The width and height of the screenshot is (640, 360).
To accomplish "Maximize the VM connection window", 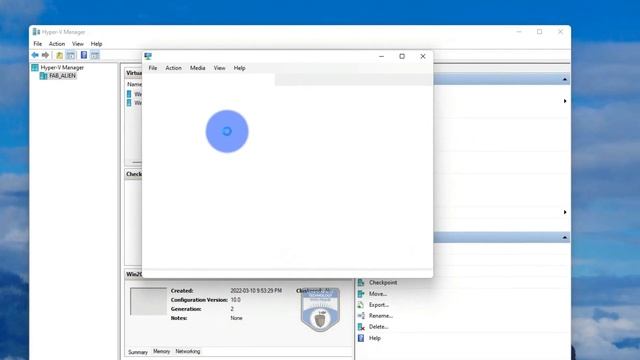I will pos(402,56).
